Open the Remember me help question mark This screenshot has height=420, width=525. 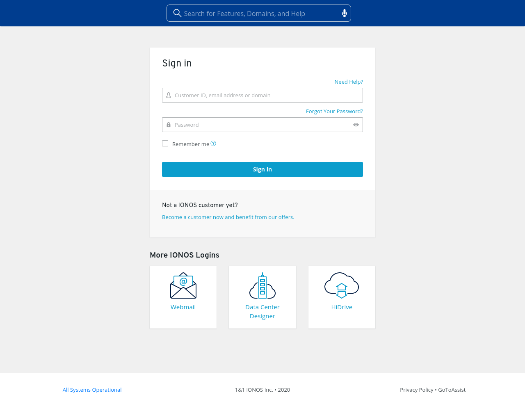click(213, 144)
